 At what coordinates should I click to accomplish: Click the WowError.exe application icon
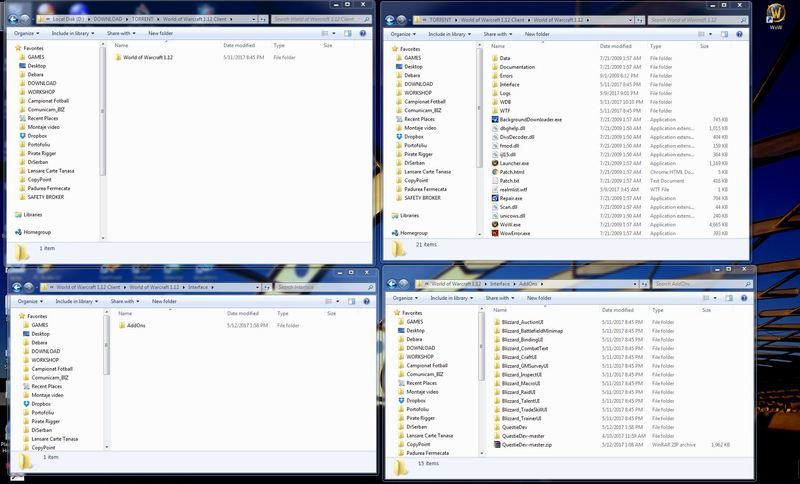click(492, 233)
